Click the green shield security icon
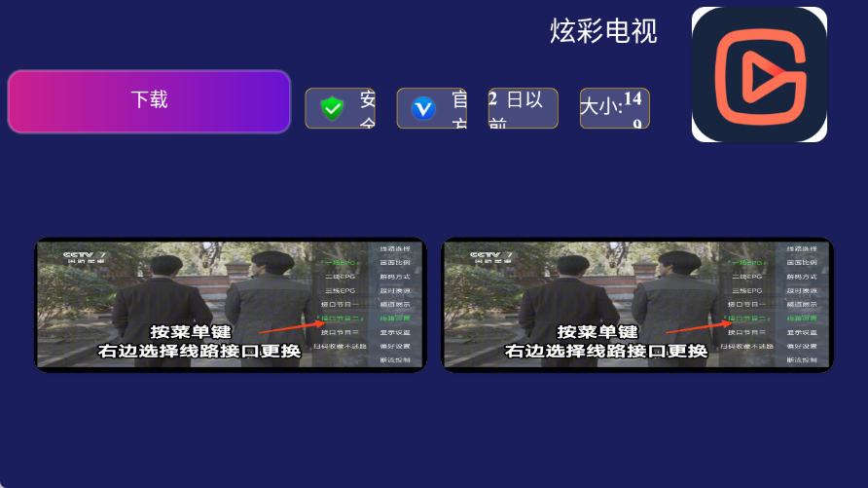868x488 pixels. pyautogui.click(x=332, y=108)
